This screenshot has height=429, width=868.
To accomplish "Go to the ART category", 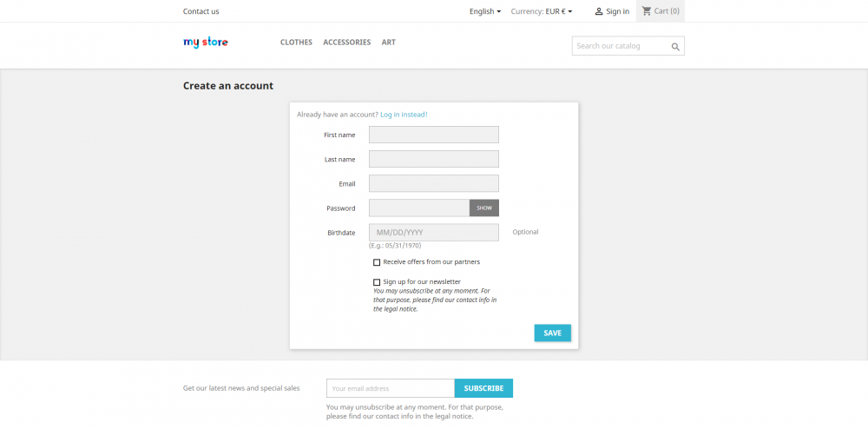I will 388,43.
